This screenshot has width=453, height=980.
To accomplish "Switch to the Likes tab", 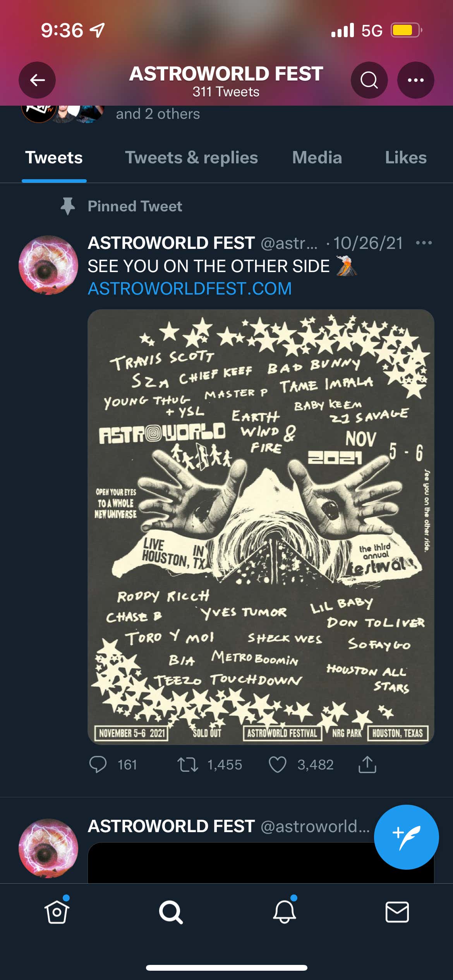I will [x=406, y=158].
